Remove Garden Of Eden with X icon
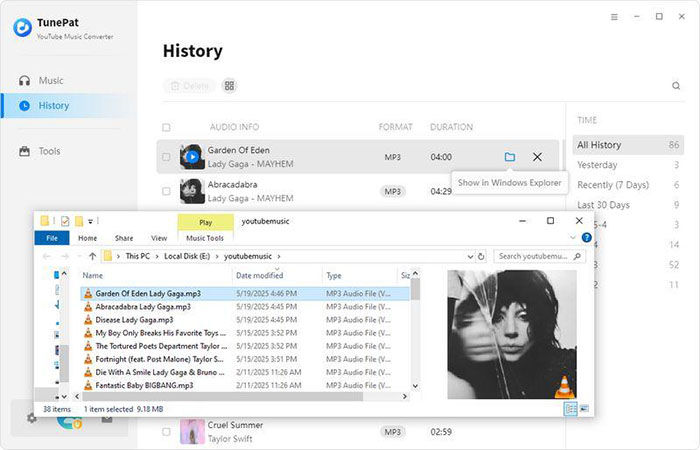700x450 pixels. click(538, 157)
